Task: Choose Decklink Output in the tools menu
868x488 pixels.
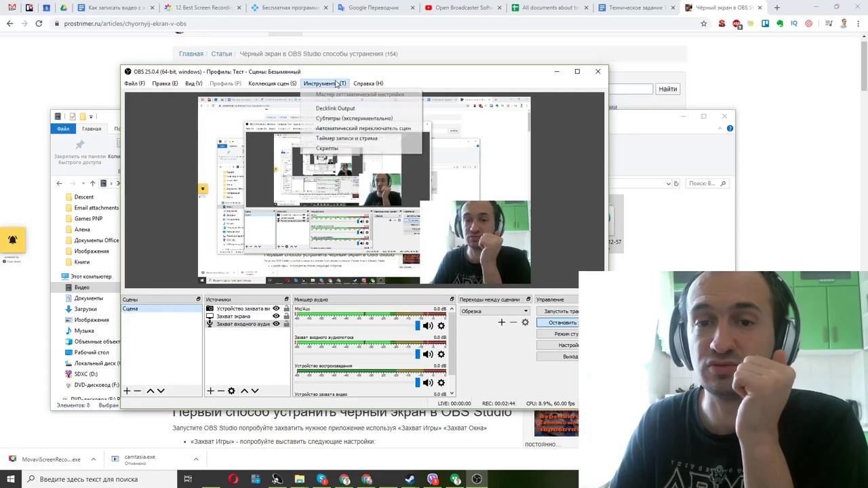Action: point(335,108)
